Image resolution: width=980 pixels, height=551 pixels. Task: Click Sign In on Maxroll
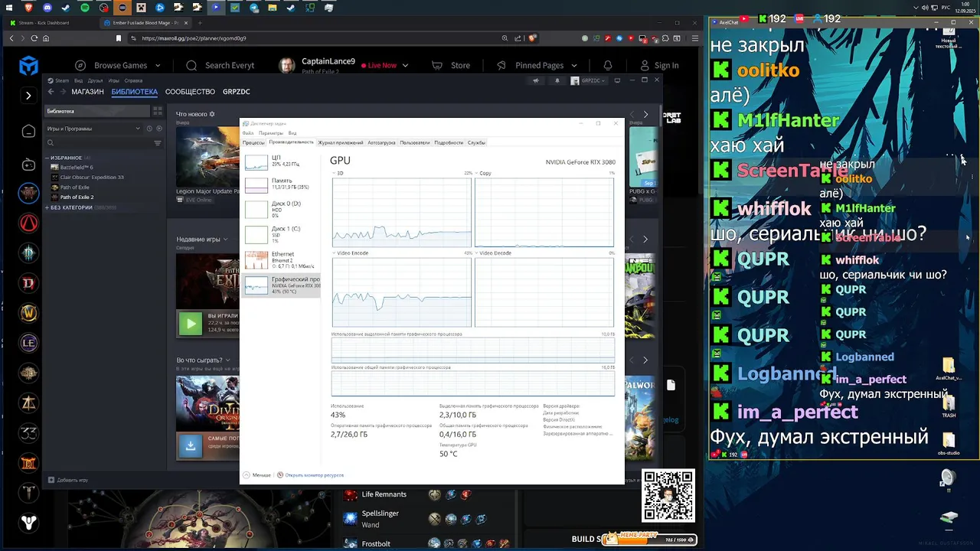[x=659, y=66]
